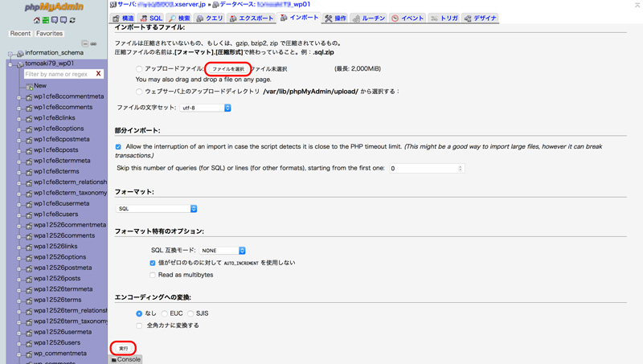Screen dimensions: 643x364
Task: Expand the wp1cfe8ccommentmeta table node
Action: point(18,97)
